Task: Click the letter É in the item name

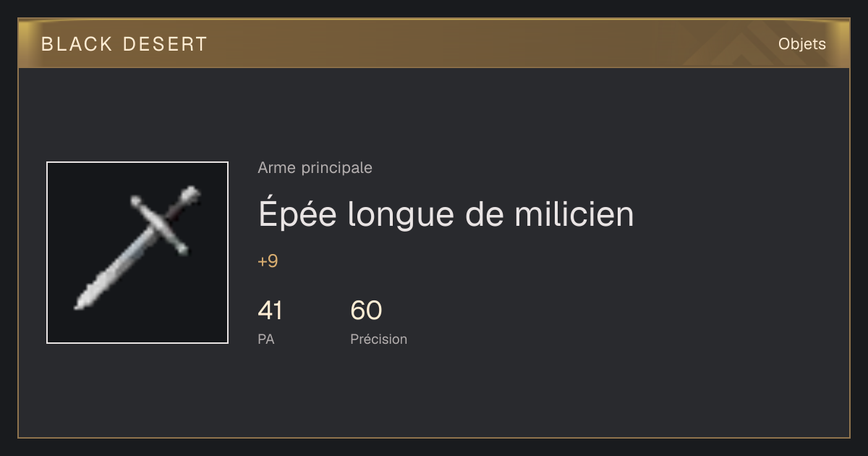Action: pos(269,211)
